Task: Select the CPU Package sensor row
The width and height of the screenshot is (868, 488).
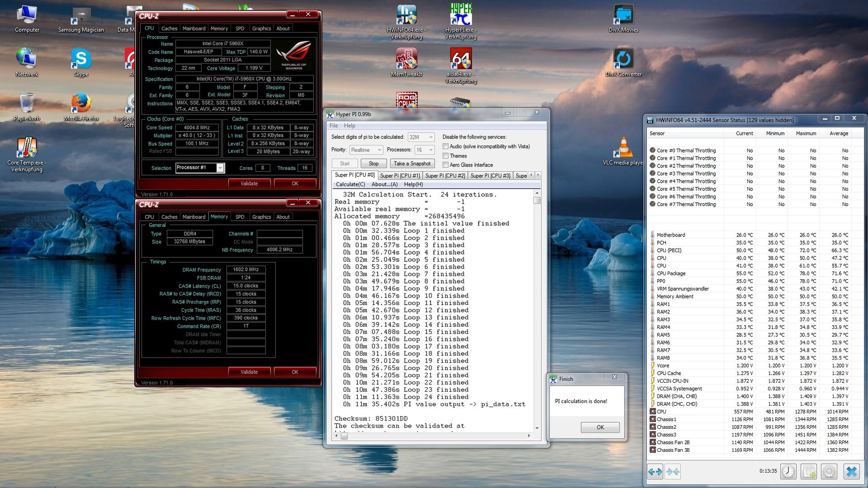Action: point(749,273)
